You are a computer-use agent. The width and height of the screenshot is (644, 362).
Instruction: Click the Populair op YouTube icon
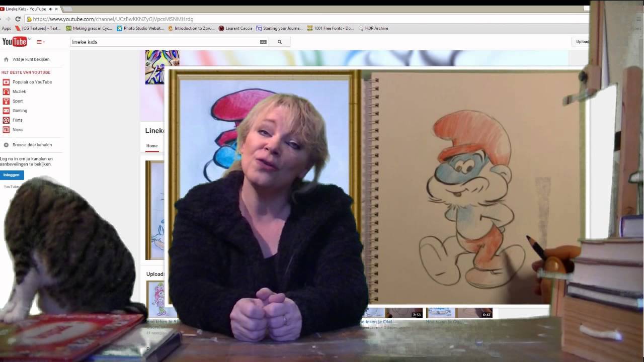point(6,82)
